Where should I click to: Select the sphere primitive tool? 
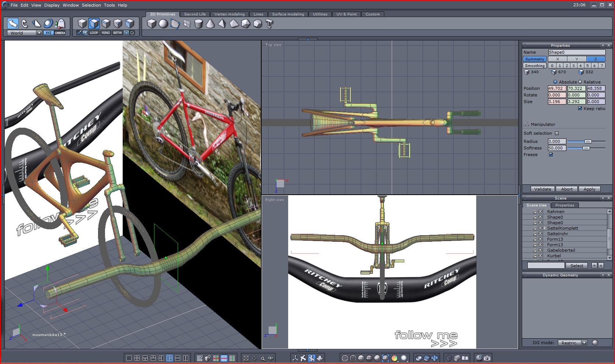pyautogui.click(x=163, y=24)
